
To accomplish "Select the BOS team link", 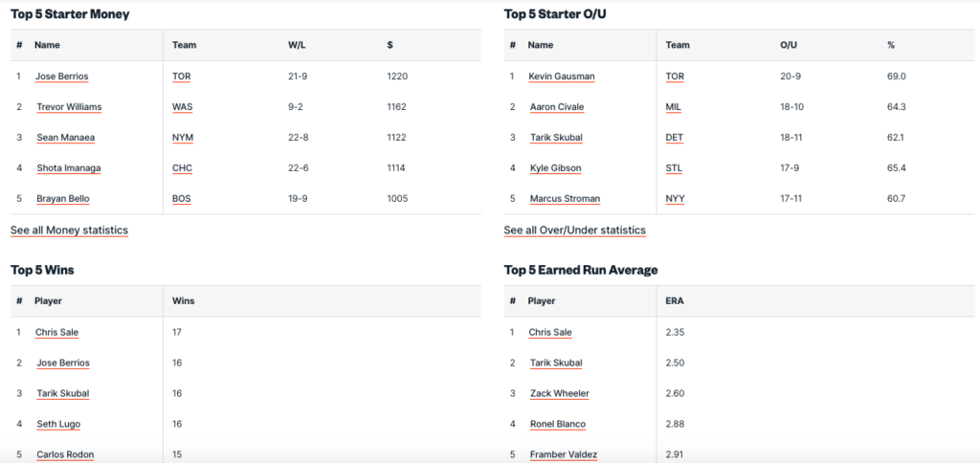I will click(x=182, y=199).
